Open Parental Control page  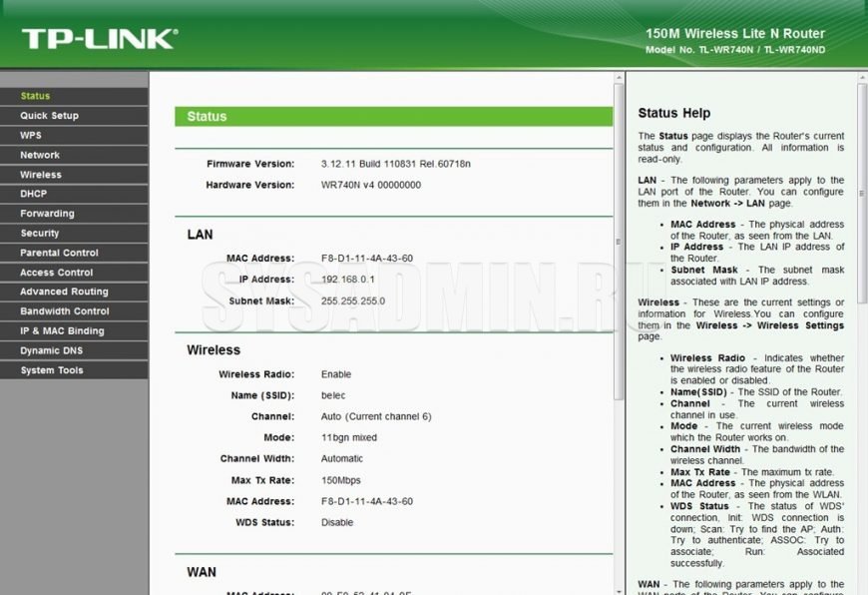click(x=59, y=253)
